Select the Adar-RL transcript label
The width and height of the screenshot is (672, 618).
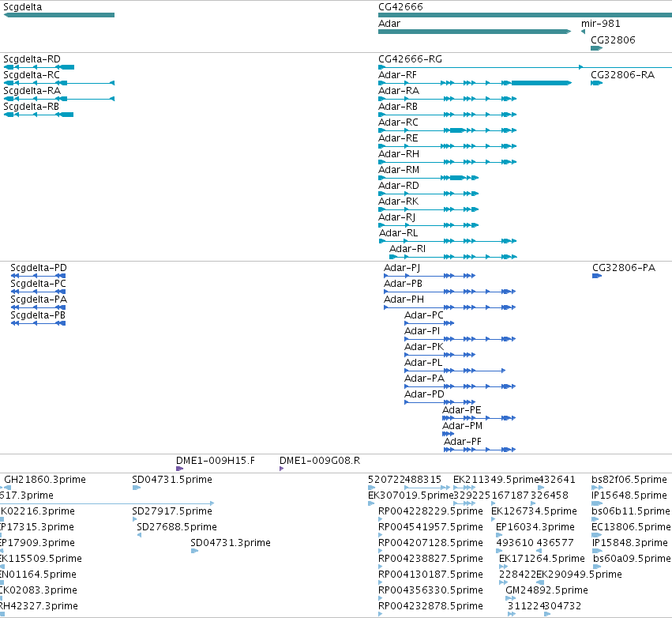tap(398, 233)
